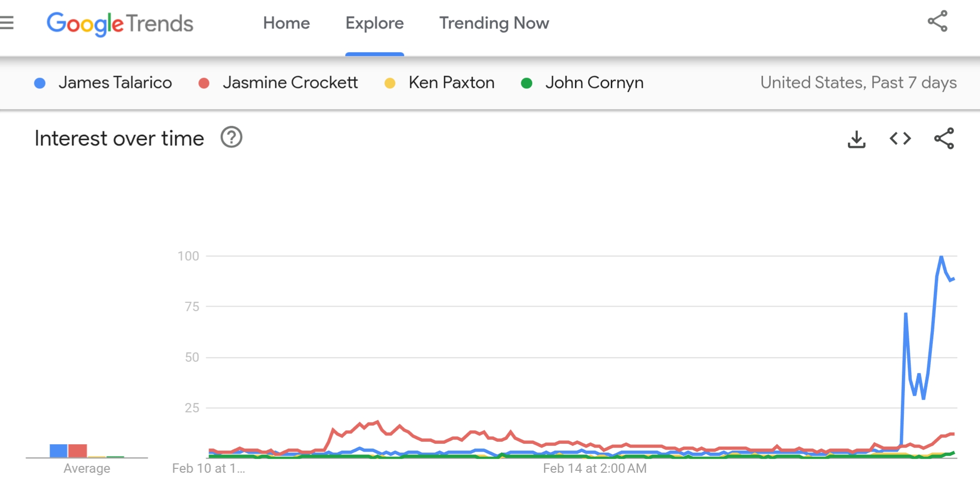Open the Interest over time help icon
The height and width of the screenshot is (487, 980).
pos(231,138)
